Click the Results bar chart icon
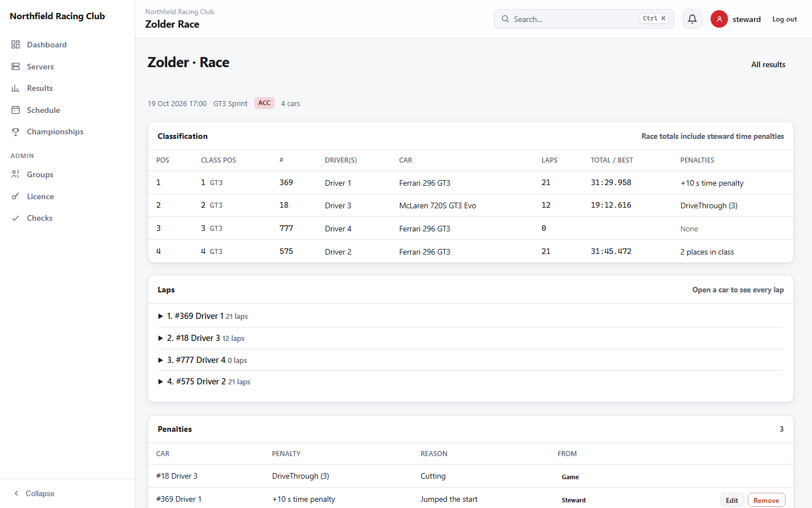 click(x=16, y=88)
